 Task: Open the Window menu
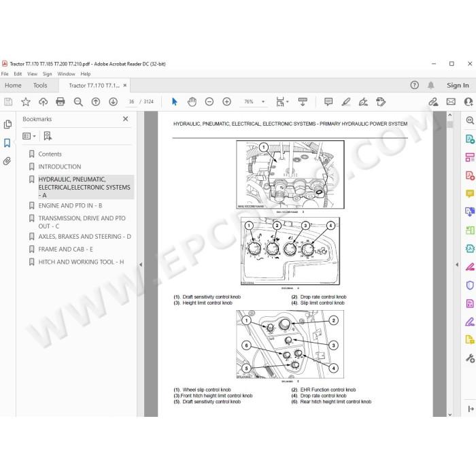click(66, 73)
